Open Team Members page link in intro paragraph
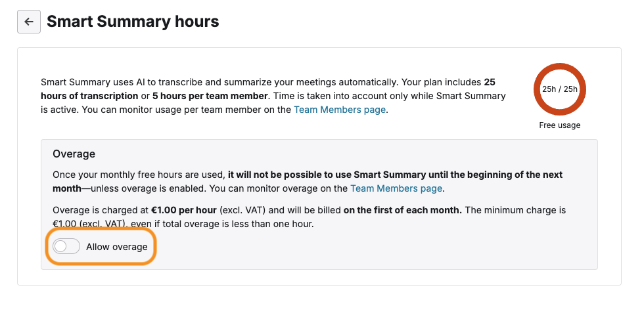644x319 pixels. (x=340, y=110)
